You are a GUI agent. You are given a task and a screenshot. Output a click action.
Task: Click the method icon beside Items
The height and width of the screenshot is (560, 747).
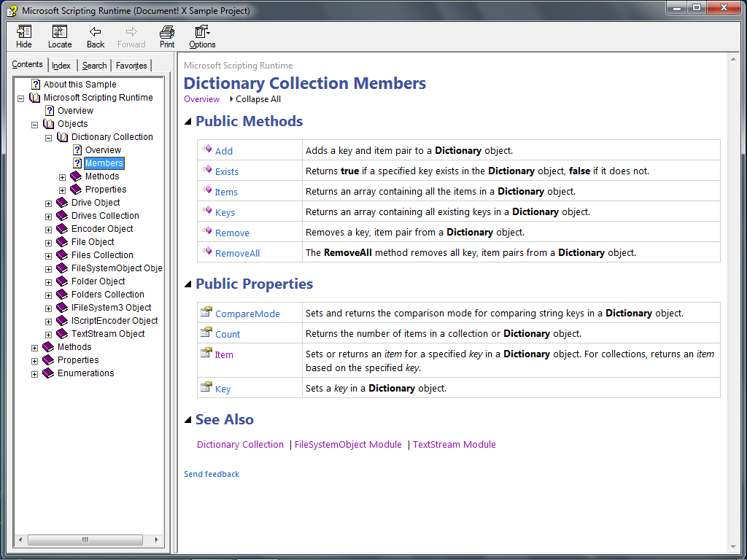[206, 190]
